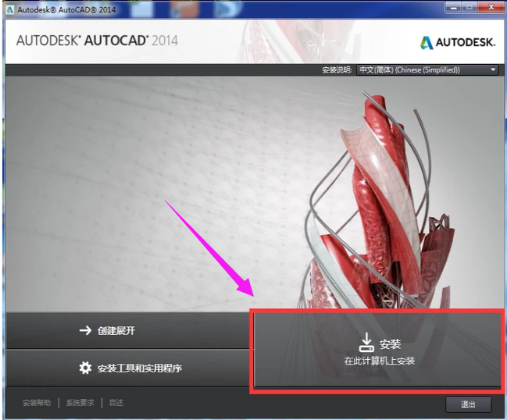Image resolution: width=507 pixels, height=420 pixels.
Task: Expand the language dropdown arrow
Action: click(493, 70)
